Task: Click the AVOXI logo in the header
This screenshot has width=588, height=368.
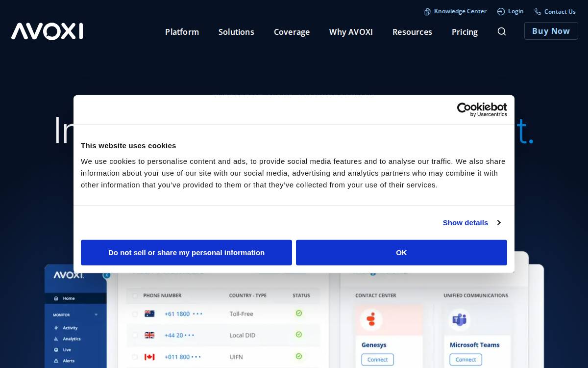Action: tap(47, 31)
